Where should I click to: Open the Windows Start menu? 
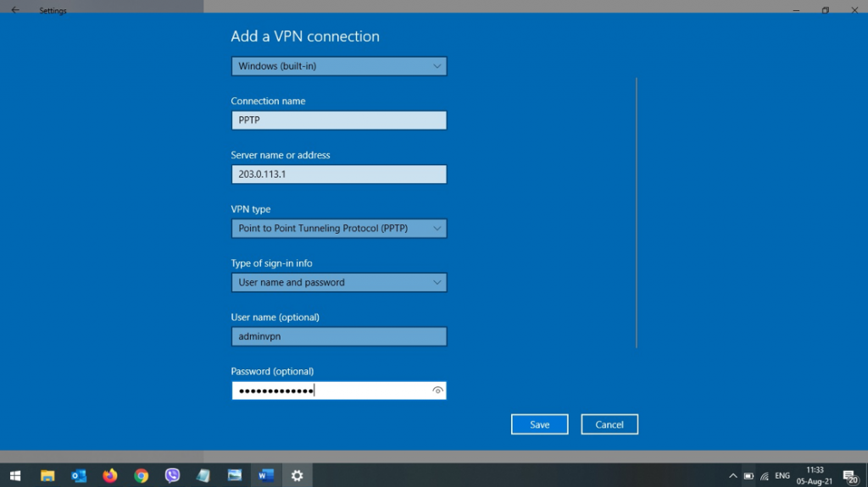coord(15,475)
